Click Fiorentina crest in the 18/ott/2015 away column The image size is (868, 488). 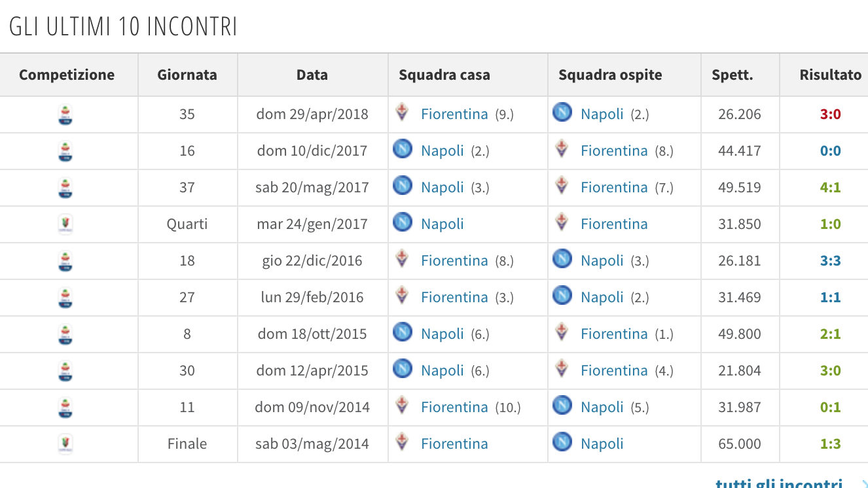pyautogui.click(x=562, y=332)
